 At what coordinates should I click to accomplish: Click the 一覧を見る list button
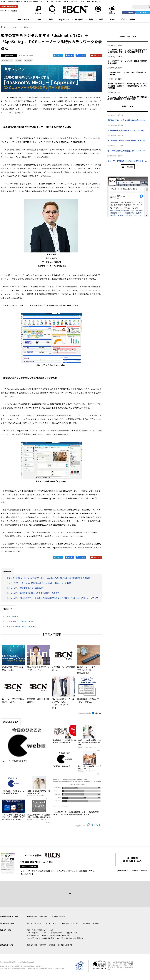coord(128,167)
